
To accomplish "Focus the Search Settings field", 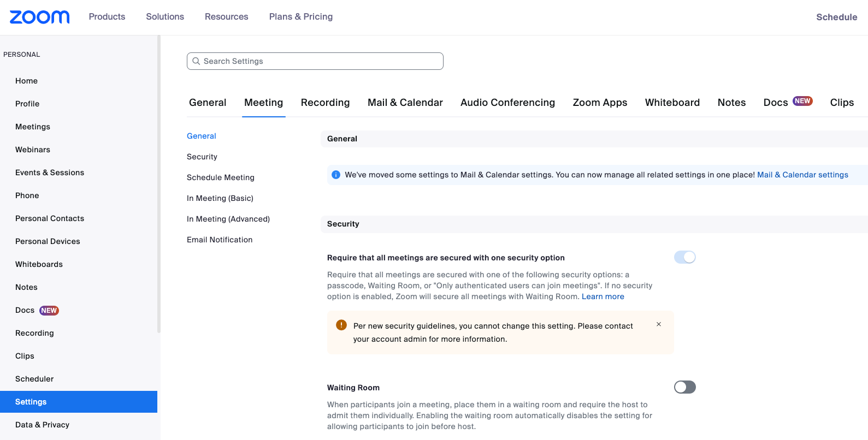I will click(315, 61).
